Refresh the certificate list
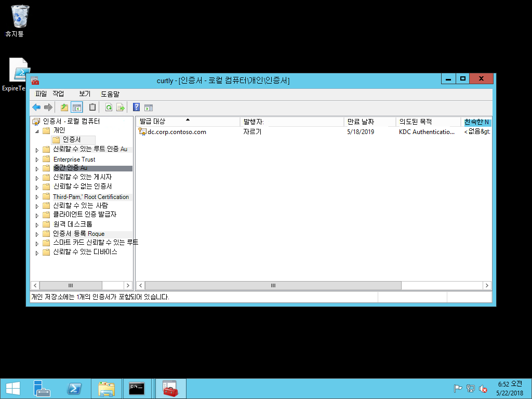This screenshot has height=399, width=532. [x=109, y=108]
